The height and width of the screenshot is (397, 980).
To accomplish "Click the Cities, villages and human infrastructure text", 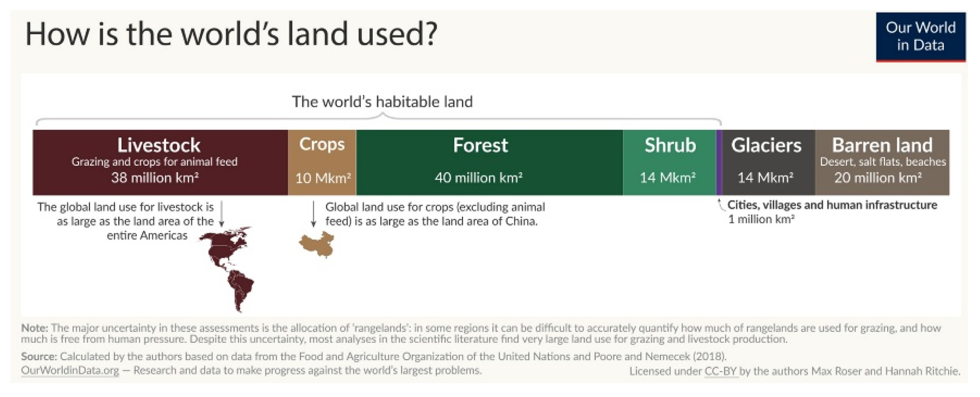I will [x=832, y=205].
